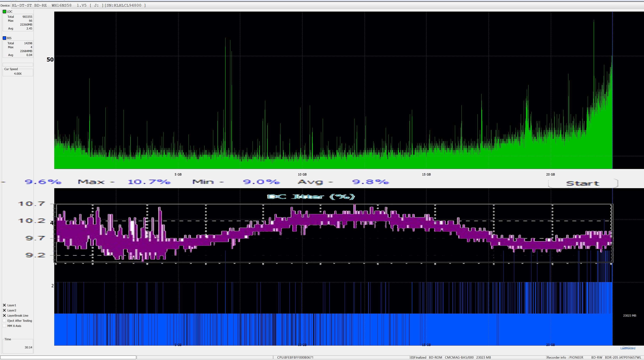Click the green LDC color swatch
This screenshot has height=360, width=644.
click(4, 12)
